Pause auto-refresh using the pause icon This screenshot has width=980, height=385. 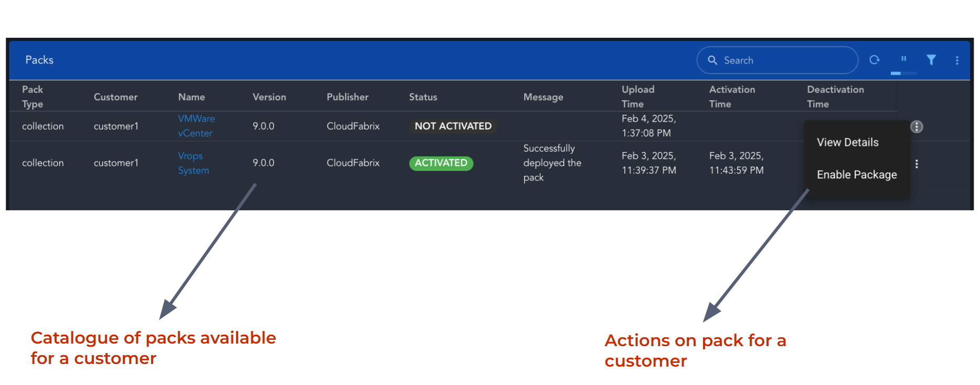tap(903, 59)
